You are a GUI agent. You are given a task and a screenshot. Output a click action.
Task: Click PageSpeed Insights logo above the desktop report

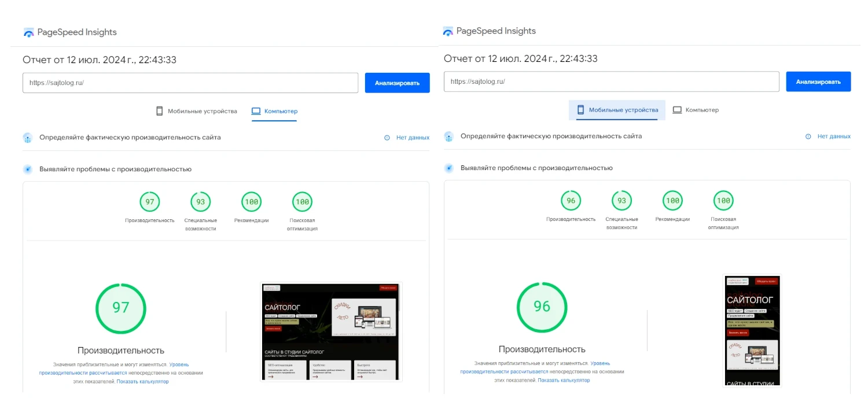pyautogui.click(x=29, y=32)
